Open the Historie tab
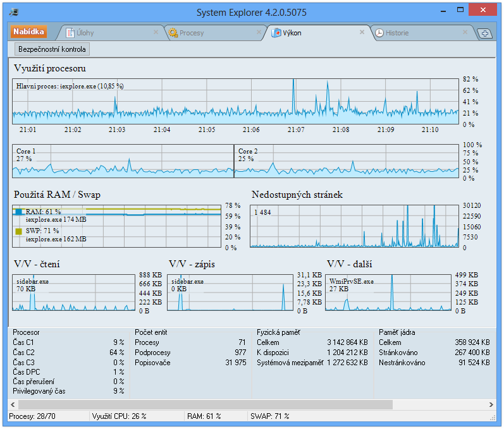504x429 pixels. 424,33
